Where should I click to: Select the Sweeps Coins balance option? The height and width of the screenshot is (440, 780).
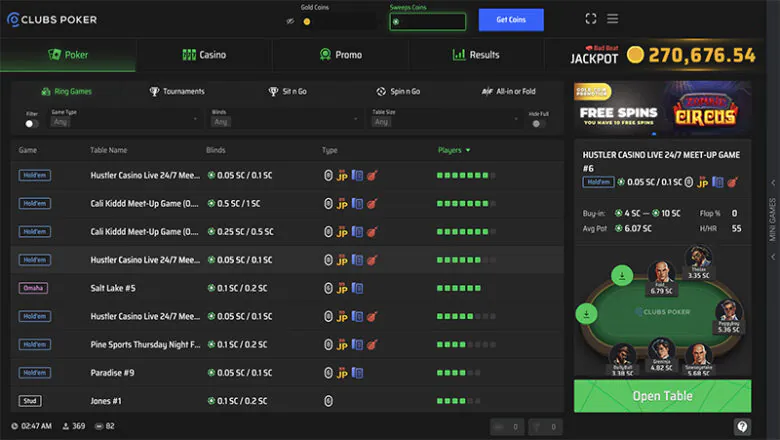pyautogui.click(x=427, y=21)
